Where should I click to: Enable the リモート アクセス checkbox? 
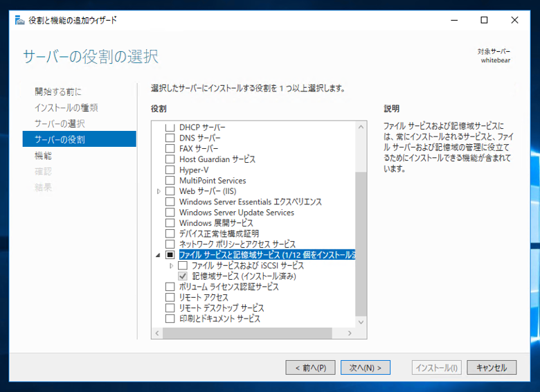tap(170, 298)
